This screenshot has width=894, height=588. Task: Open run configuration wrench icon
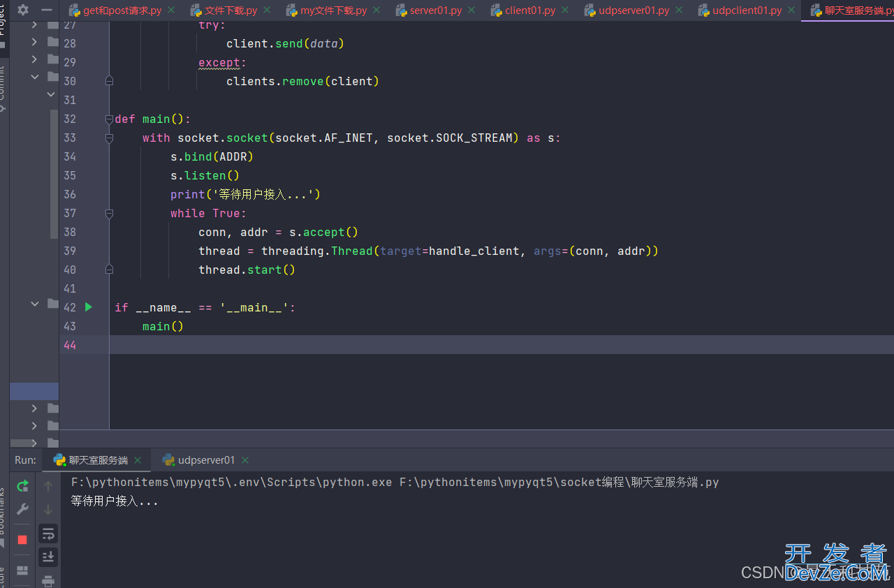(x=23, y=509)
